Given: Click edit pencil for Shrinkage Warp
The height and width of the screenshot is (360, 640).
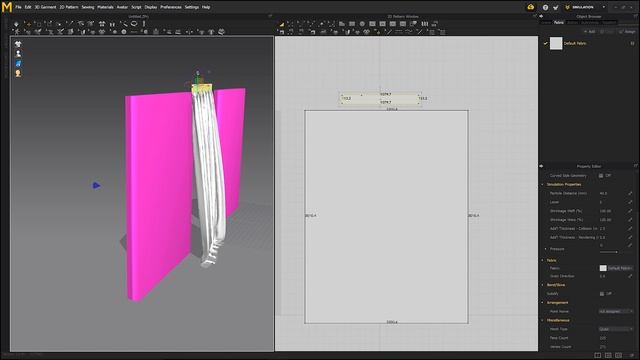Looking at the screenshot, I should pos(631,220).
